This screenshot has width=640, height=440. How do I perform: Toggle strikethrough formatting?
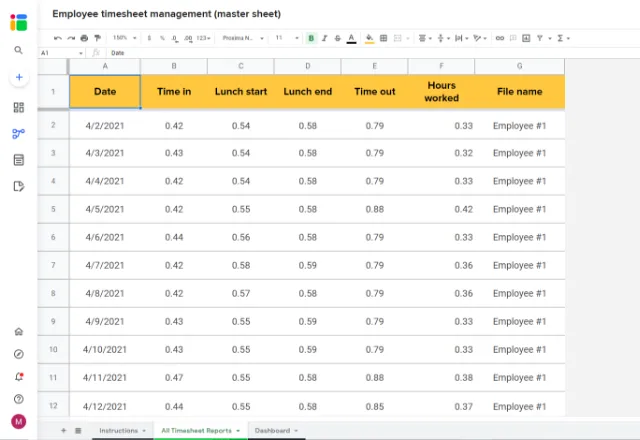tap(337, 38)
